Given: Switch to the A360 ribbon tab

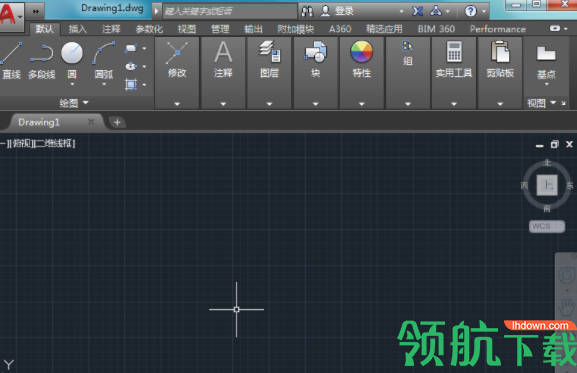Looking at the screenshot, I should 340,29.
